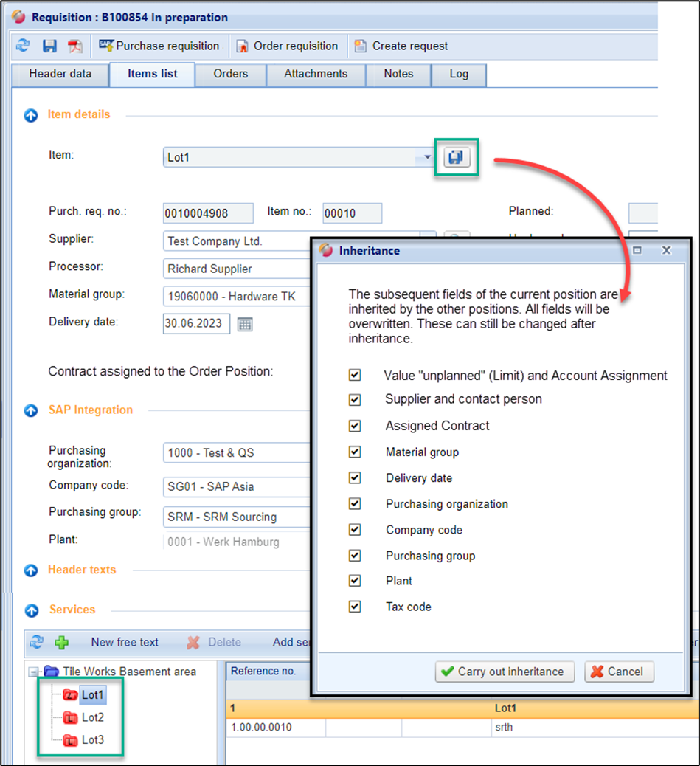Click the PDF export icon
The height and width of the screenshot is (766, 700).
pyautogui.click(x=75, y=46)
